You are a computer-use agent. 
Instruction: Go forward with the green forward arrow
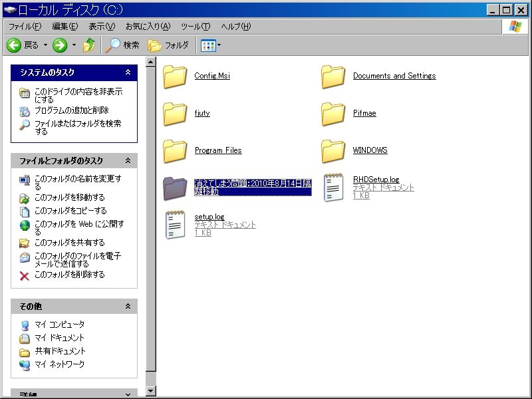click(60, 45)
